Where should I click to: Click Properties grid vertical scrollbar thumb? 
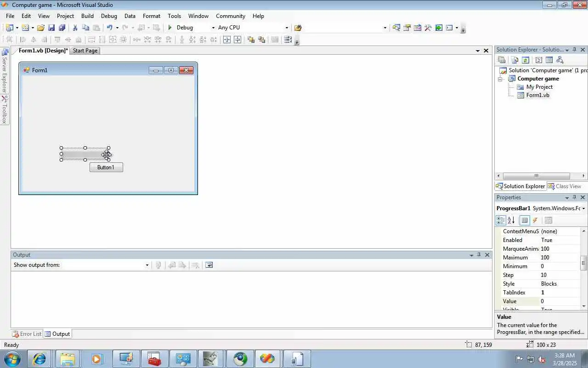[x=584, y=263]
